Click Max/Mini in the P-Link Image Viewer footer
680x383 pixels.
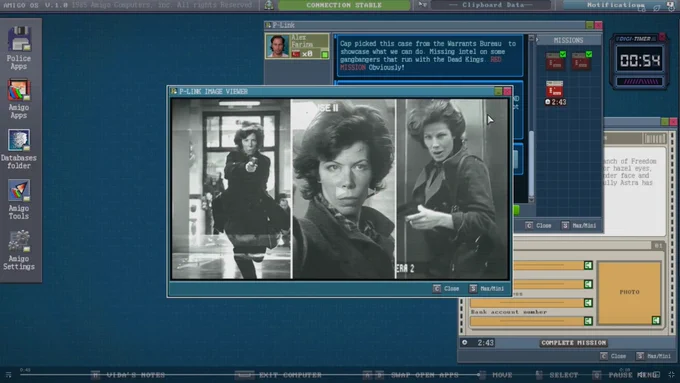coord(487,288)
